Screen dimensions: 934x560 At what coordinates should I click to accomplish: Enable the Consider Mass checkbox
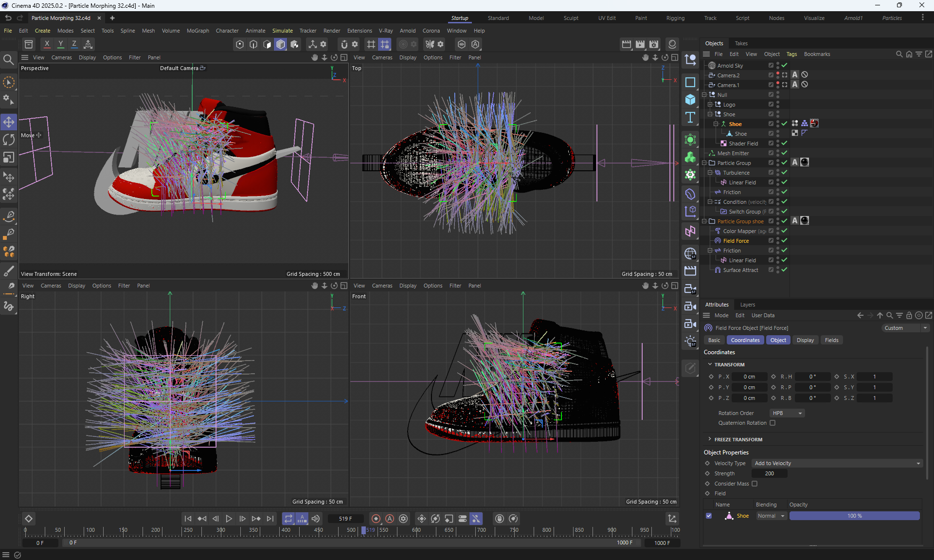tap(754, 484)
